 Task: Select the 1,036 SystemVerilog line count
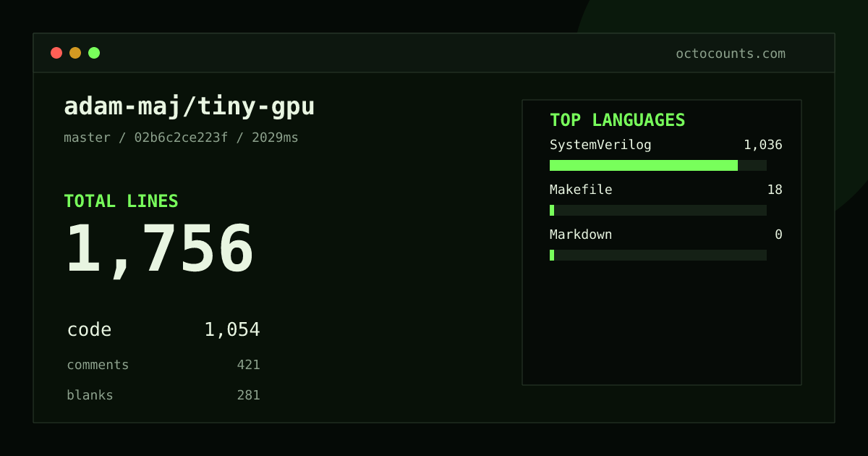pyautogui.click(x=763, y=145)
